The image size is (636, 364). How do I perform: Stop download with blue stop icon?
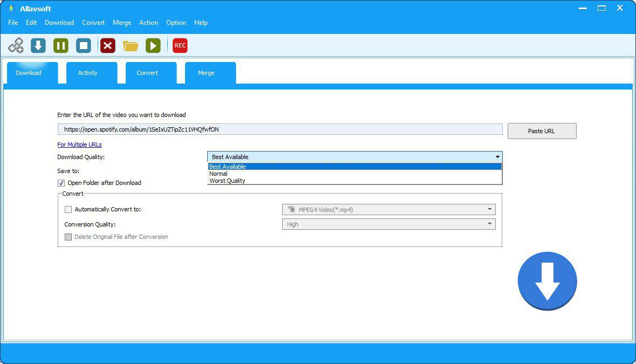pos(84,45)
